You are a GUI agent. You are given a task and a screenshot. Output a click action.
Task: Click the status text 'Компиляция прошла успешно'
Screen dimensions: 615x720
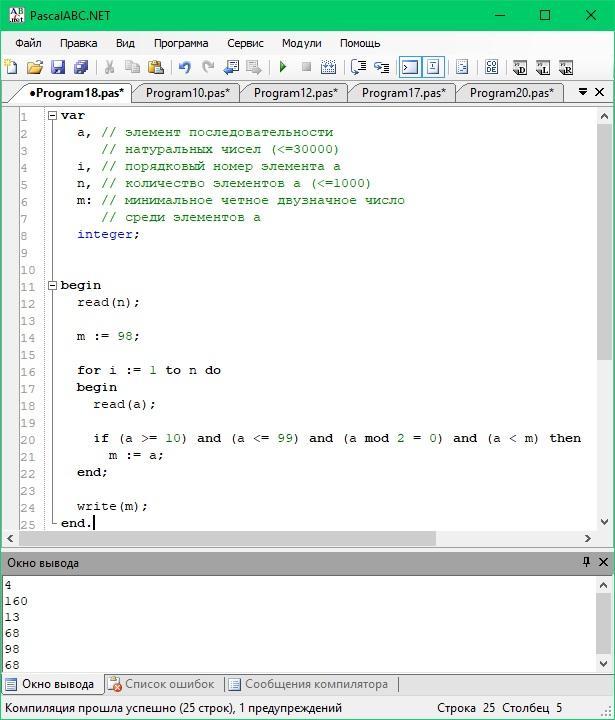click(90, 708)
